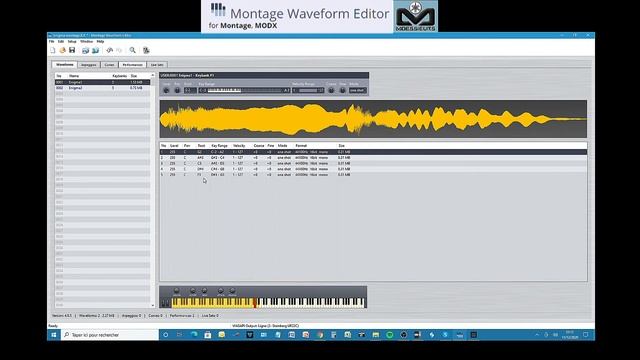The width and height of the screenshot is (640, 360).
Task: Click the Format column header in table
Action: pyautogui.click(x=301, y=146)
